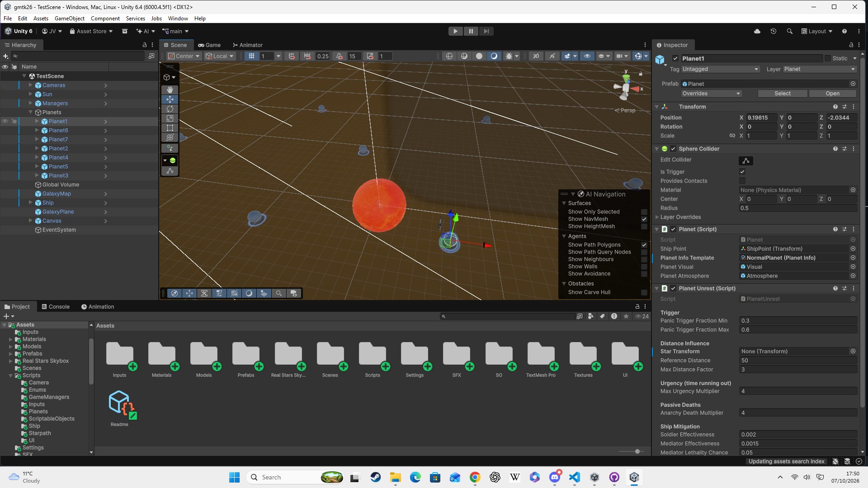Click Edit Collider icon button
This screenshot has height=488, width=868.
(x=746, y=161)
